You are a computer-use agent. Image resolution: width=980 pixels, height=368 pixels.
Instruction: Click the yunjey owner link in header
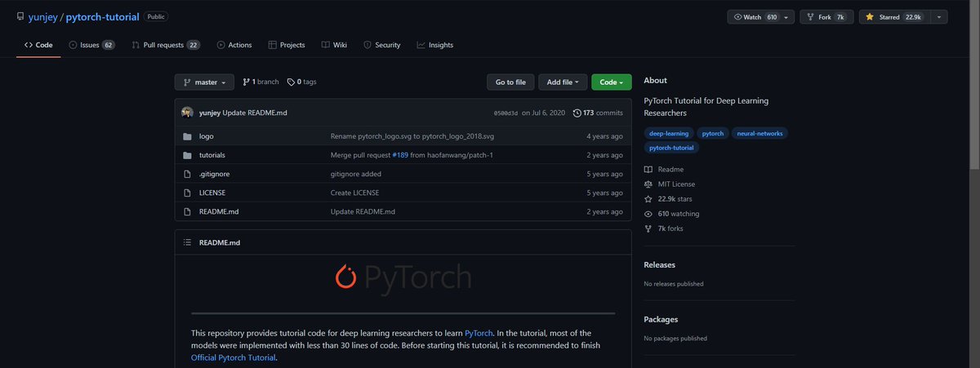tap(44, 16)
